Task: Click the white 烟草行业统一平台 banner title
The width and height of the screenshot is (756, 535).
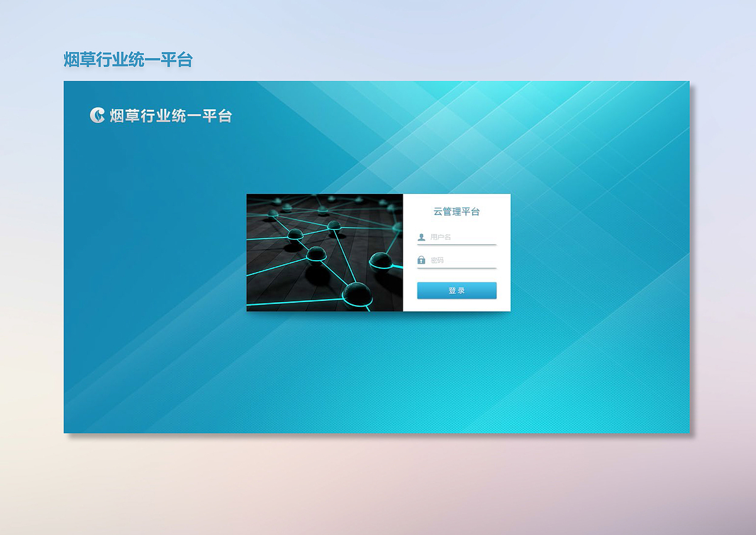Action: tap(171, 116)
